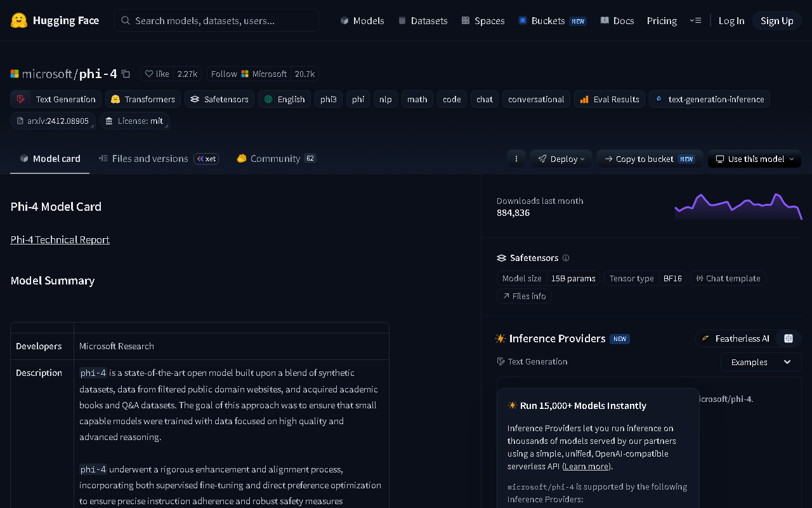Expand the Use this model dropdown

(754, 159)
